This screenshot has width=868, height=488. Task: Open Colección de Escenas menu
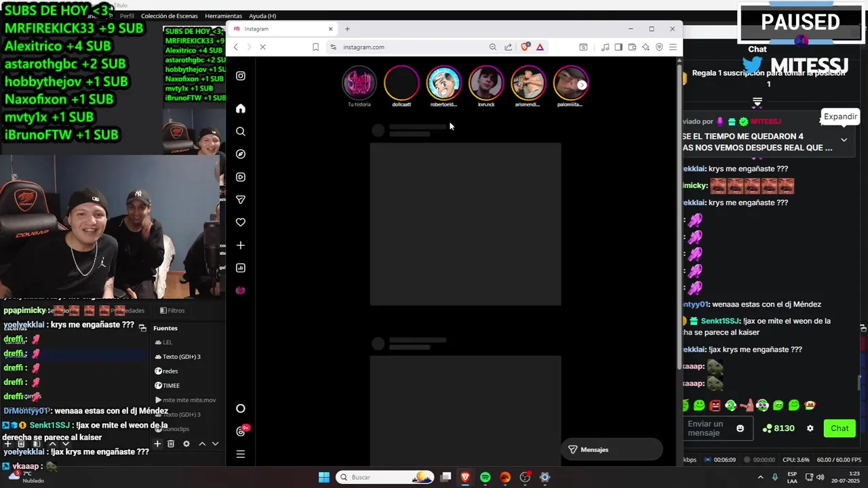(170, 16)
